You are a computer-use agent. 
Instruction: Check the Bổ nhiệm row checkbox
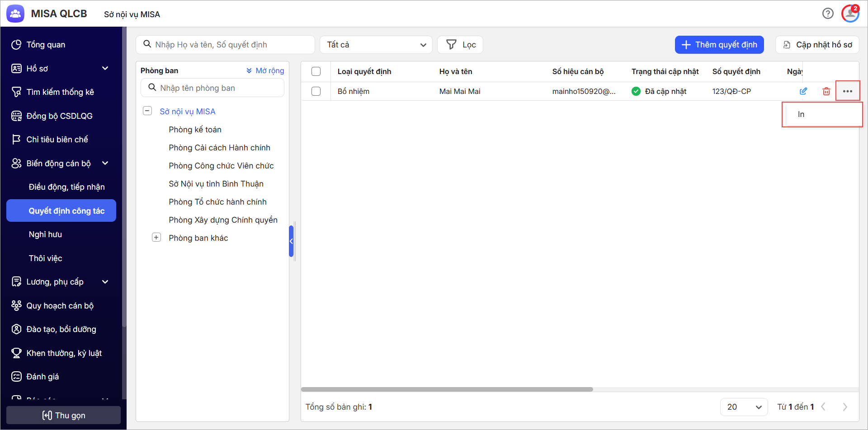[316, 91]
